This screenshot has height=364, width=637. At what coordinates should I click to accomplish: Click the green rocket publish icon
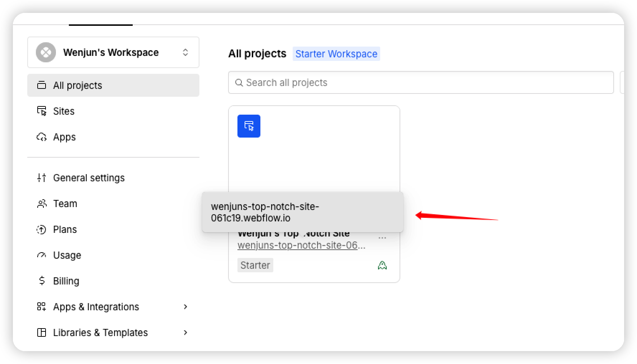pyautogui.click(x=382, y=265)
